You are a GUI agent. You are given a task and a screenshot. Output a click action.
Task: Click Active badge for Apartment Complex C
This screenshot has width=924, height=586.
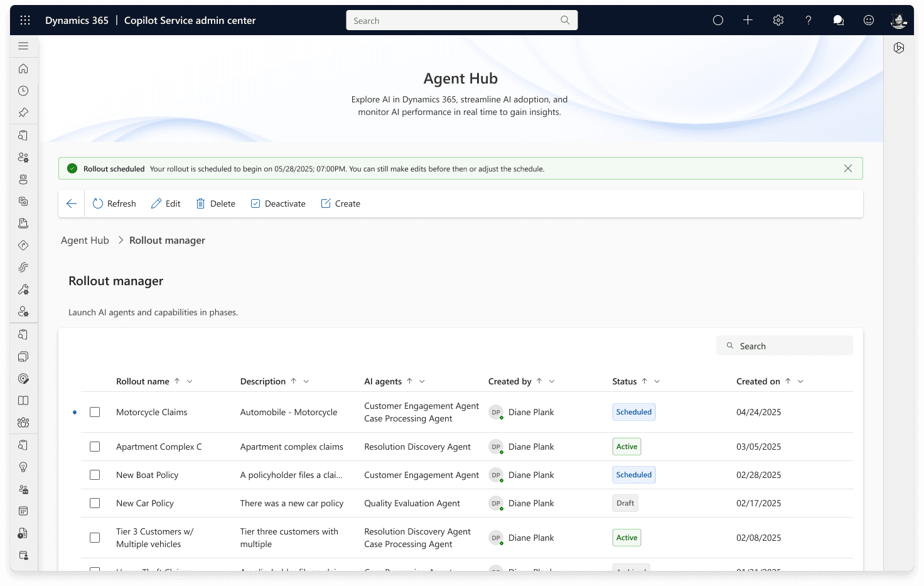coord(626,447)
